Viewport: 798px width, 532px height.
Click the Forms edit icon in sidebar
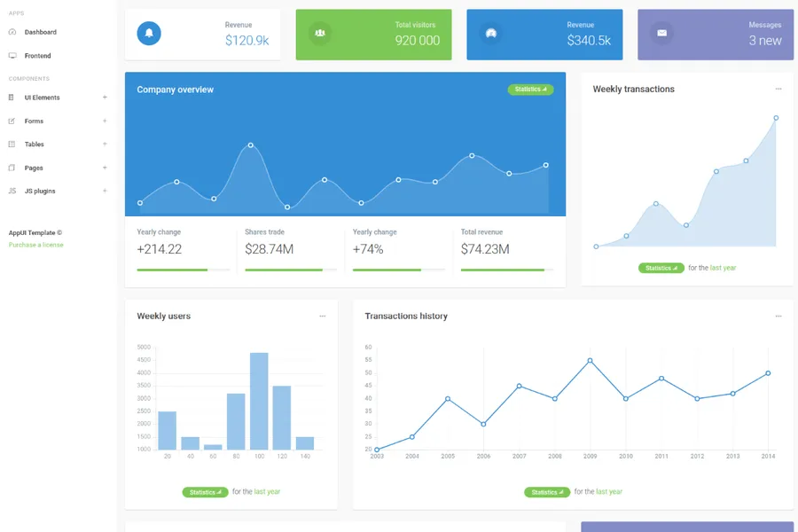pos(12,121)
